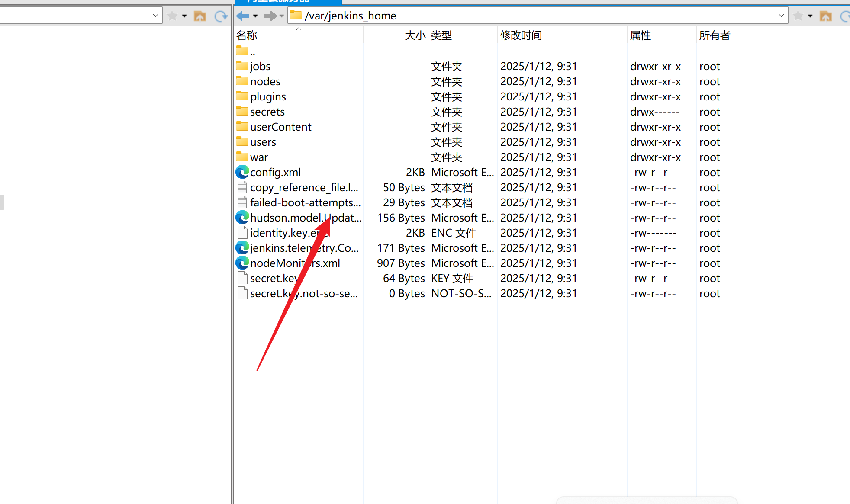The image size is (850, 504).
Task: Click the remote panel bookmark star icon
Action: click(798, 16)
